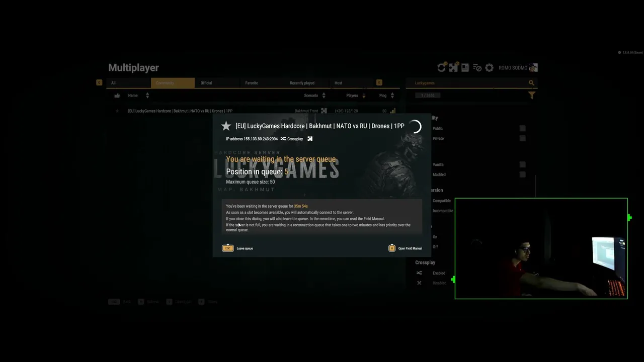Click the 35m 54s wait time

pyautogui.click(x=301, y=206)
